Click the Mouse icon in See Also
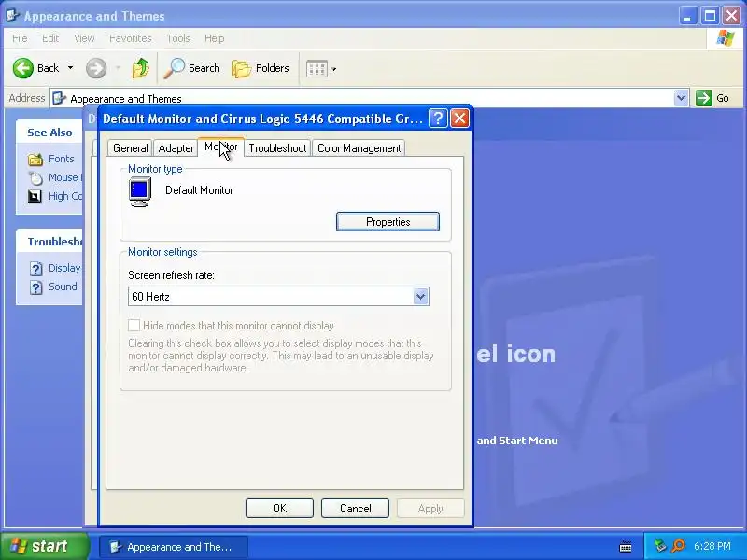The image size is (747, 560). (35, 177)
